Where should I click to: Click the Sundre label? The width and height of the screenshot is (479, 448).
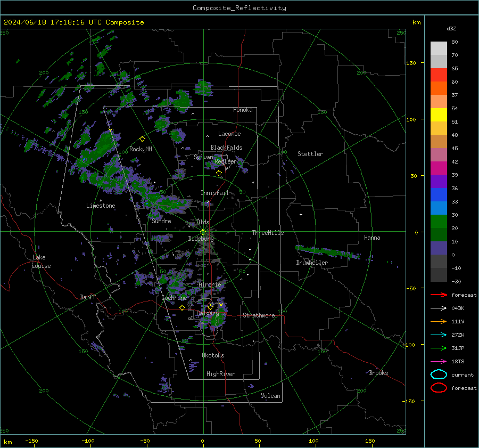[x=161, y=221]
